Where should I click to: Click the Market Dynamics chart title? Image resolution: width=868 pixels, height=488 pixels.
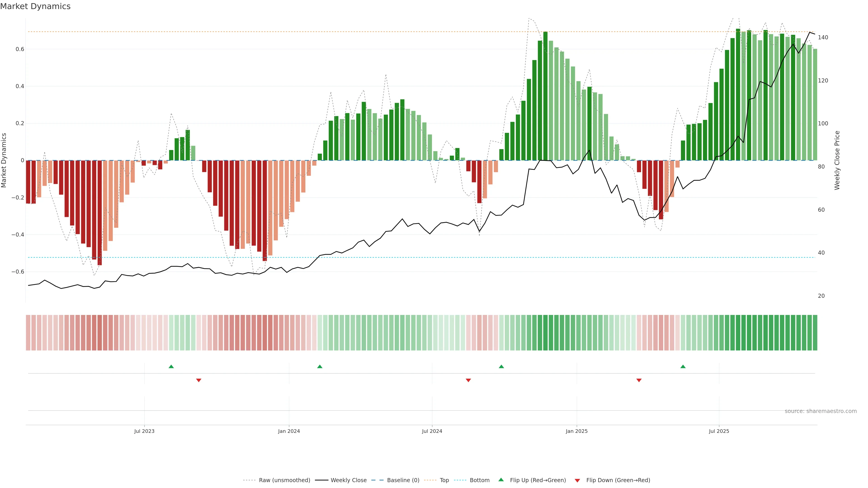35,6
